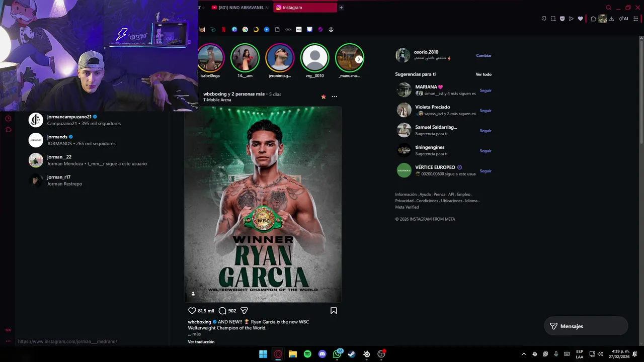Image resolution: width=644 pixels, height=362 pixels.
Task: Show hidden system tray icons chevron
Action: click(x=524, y=354)
